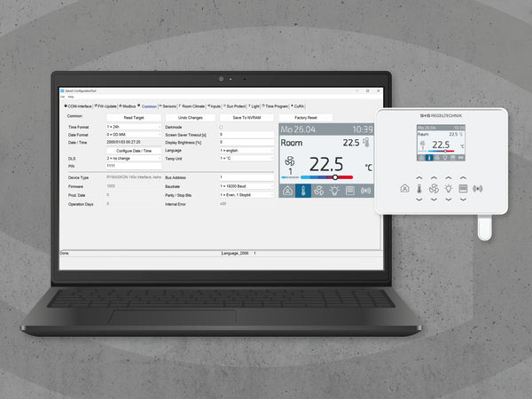This screenshot has width=532, height=399.
Task: Tap the light bulb icon in preview
Action: (334, 191)
